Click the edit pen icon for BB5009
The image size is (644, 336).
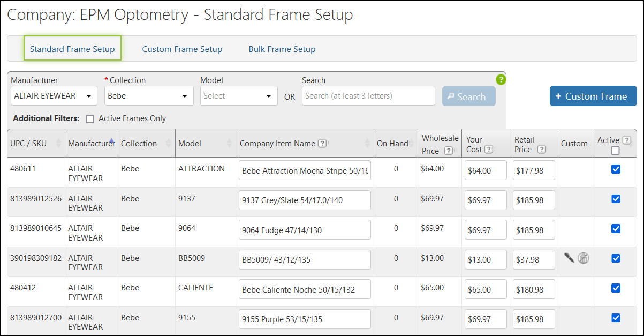(x=569, y=258)
